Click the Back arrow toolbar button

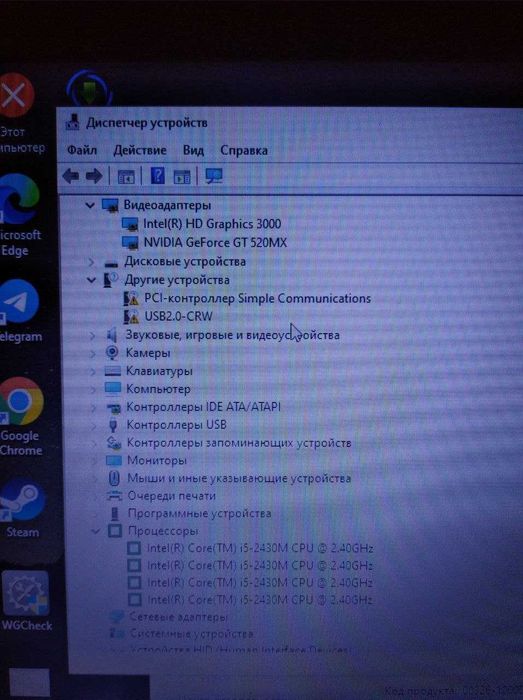point(71,176)
